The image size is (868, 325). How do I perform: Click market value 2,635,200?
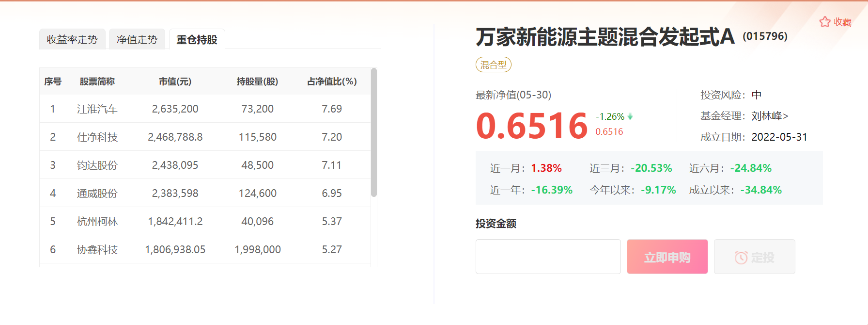coord(175,109)
